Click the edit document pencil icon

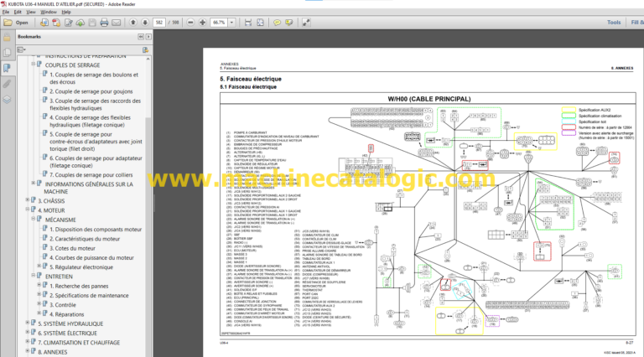pyautogui.click(x=68, y=23)
